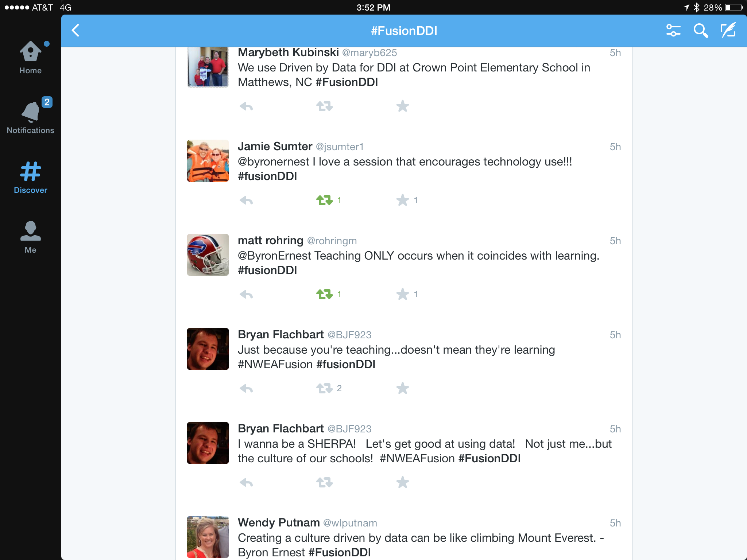Open Notifications tab with badge
Screen dimensions: 747x560
(31, 116)
